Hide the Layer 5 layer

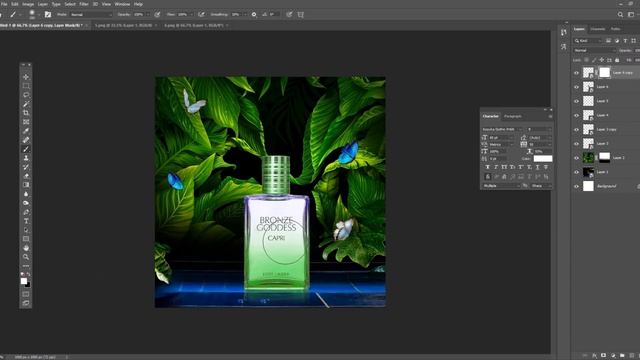pyautogui.click(x=576, y=101)
